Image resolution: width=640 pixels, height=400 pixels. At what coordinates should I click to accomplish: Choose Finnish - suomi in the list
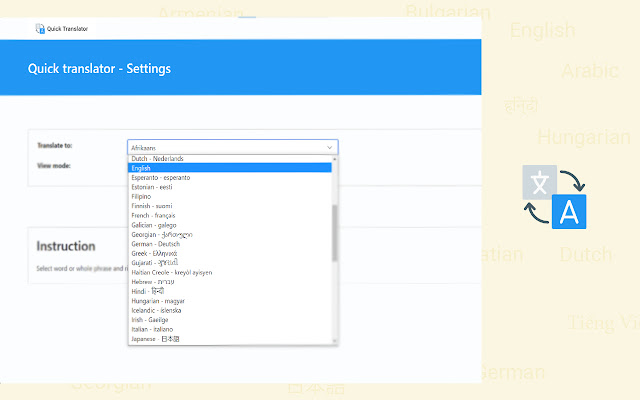230,206
